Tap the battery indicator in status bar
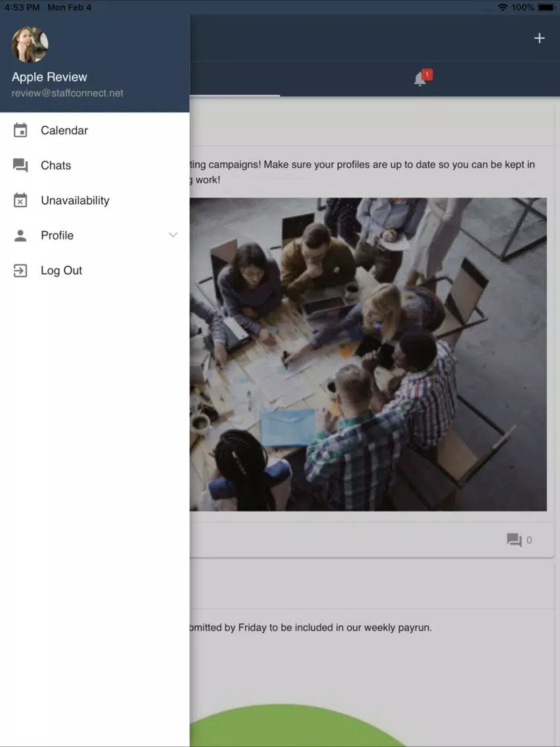Screen dimensions: 560x747 coord(547,7)
